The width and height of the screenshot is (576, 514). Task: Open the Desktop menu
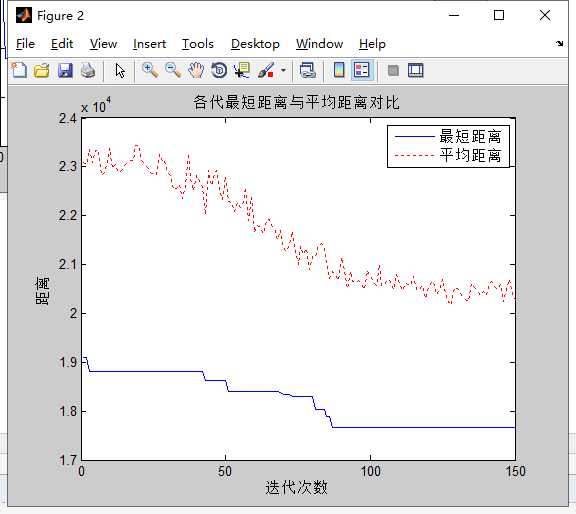(x=255, y=44)
